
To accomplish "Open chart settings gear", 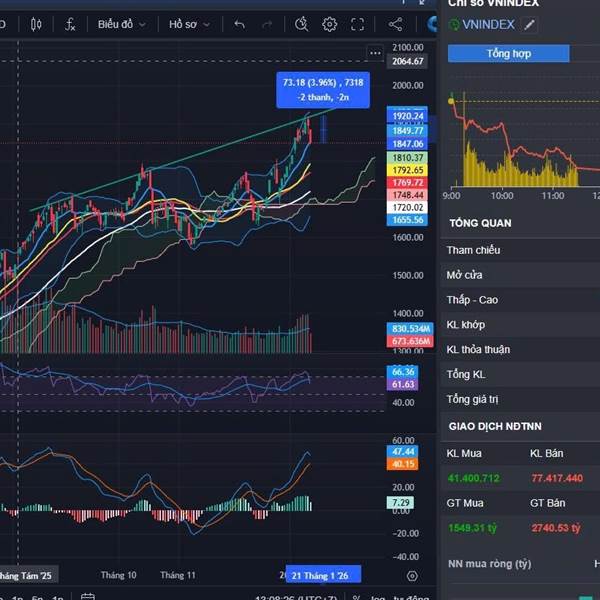I will pos(329,24).
